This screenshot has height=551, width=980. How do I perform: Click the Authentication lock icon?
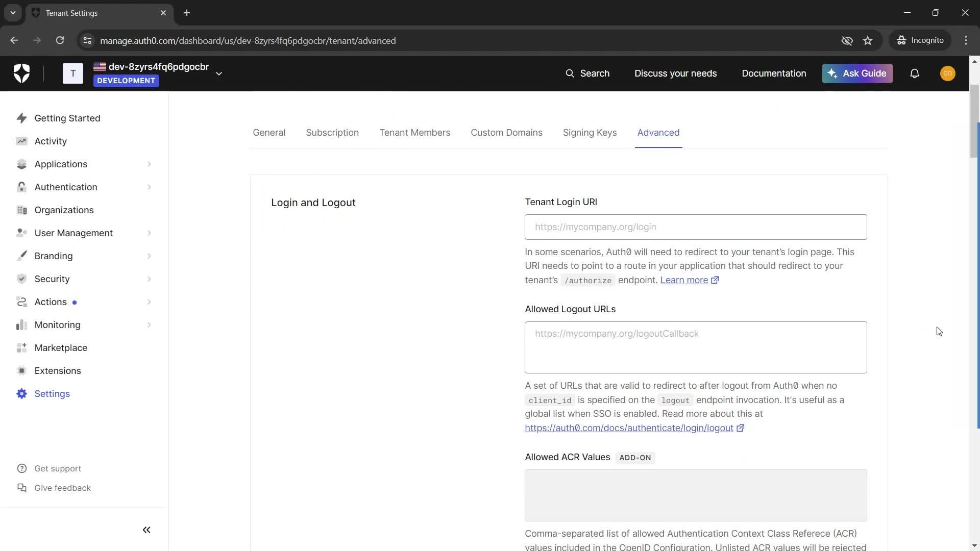tap(21, 187)
